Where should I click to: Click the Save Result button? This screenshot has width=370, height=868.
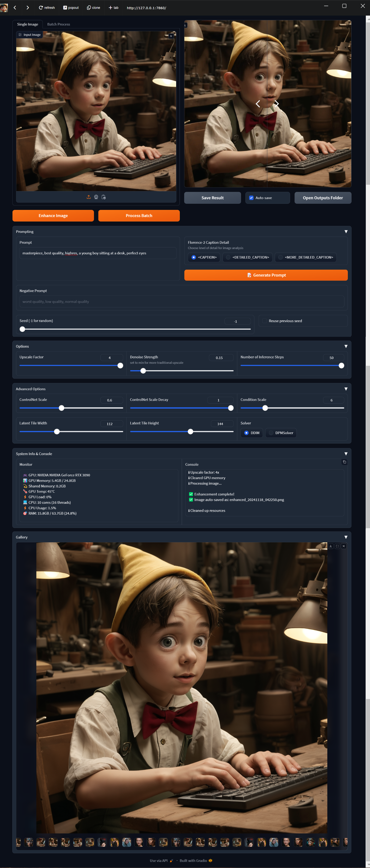pos(212,198)
